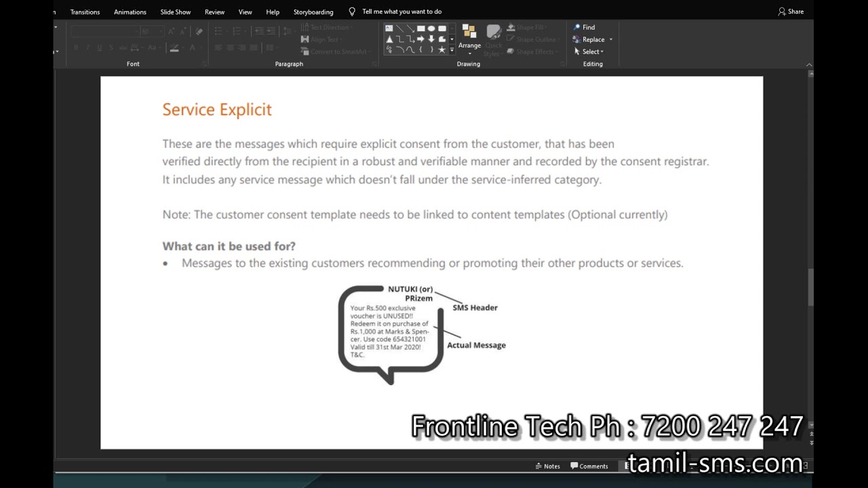Click the Share button
Screen dimensions: 868x488
[791, 12]
